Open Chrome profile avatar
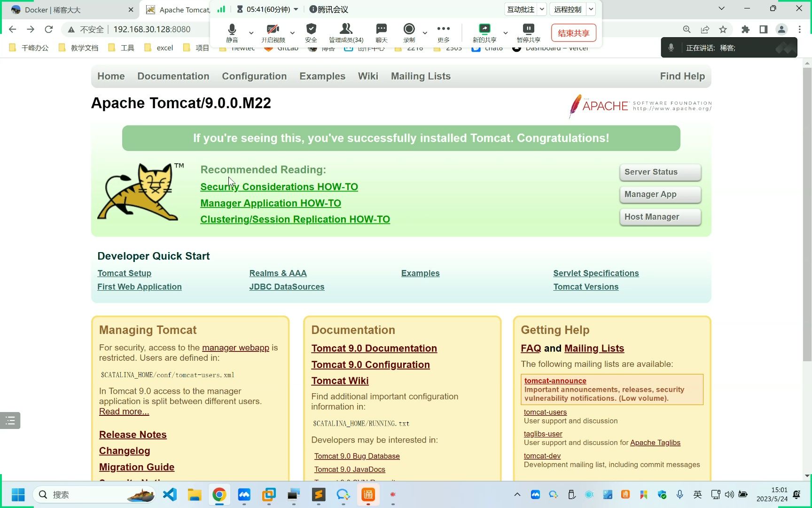This screenshot has height=508, width=812. point(781,29)
